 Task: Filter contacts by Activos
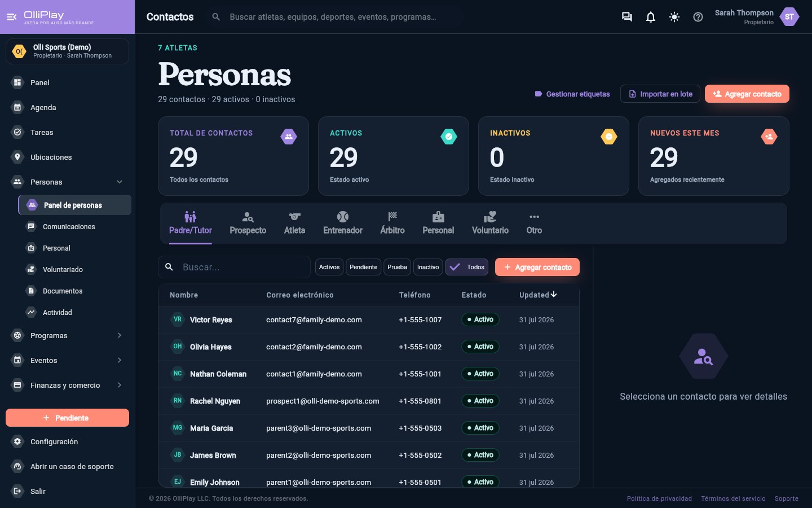[329, 267]
